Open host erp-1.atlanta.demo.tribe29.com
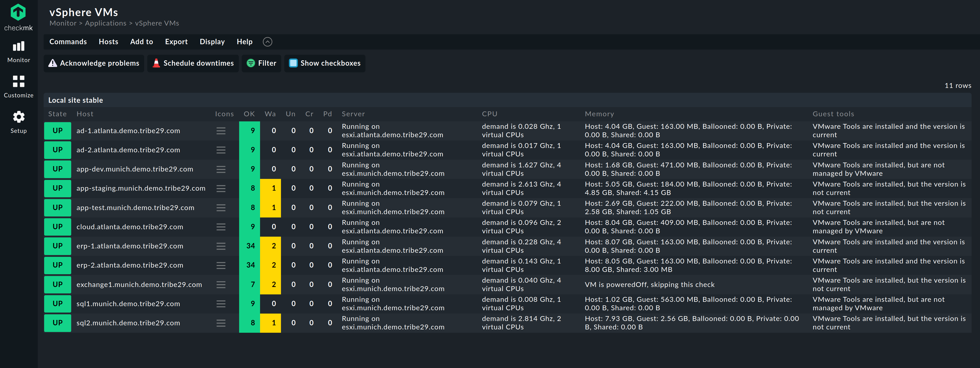The width and height of the screenshot is (980, 368). pyautogui.click(x=130, y=246)
